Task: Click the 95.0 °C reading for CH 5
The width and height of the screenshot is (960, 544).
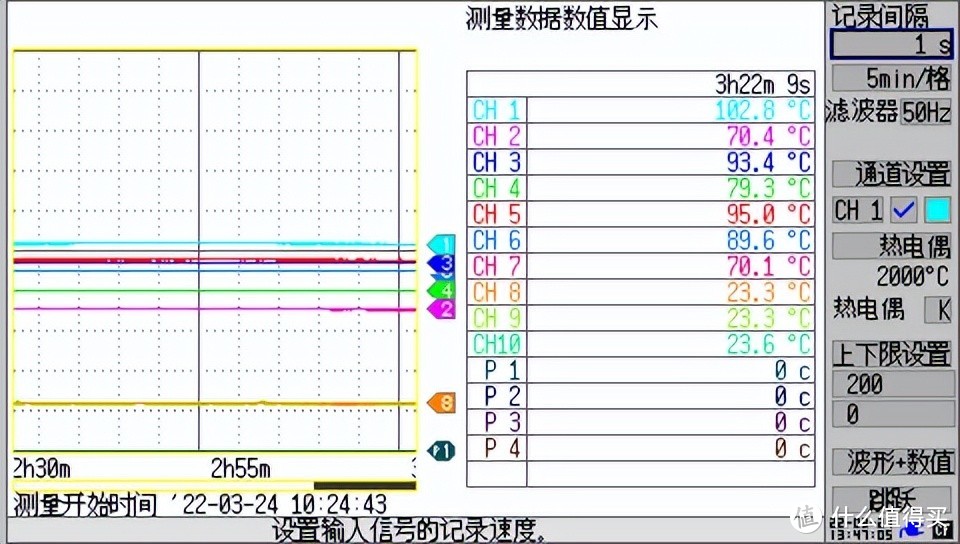Action: (x=768, y=214)
